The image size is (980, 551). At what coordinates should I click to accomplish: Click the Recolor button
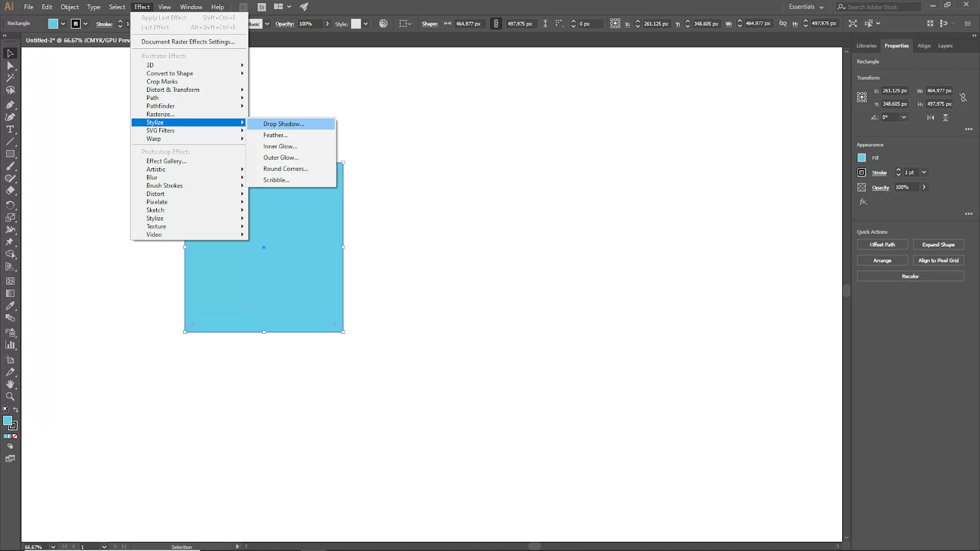910,276
